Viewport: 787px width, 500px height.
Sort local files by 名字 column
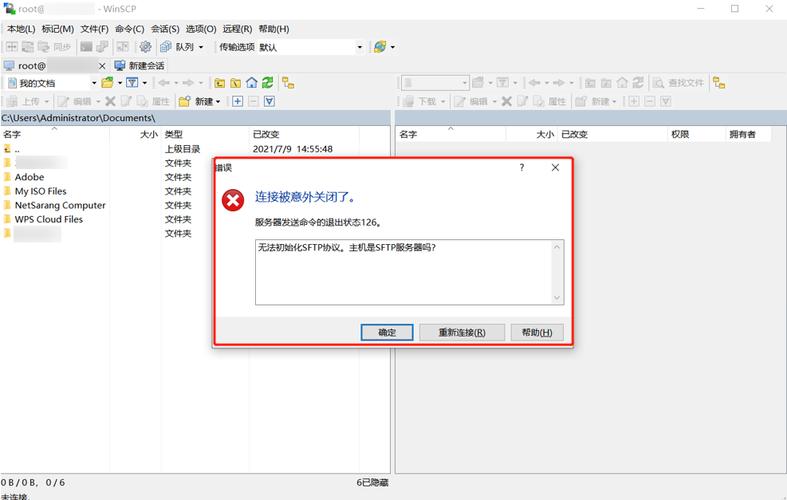point(55,134)
